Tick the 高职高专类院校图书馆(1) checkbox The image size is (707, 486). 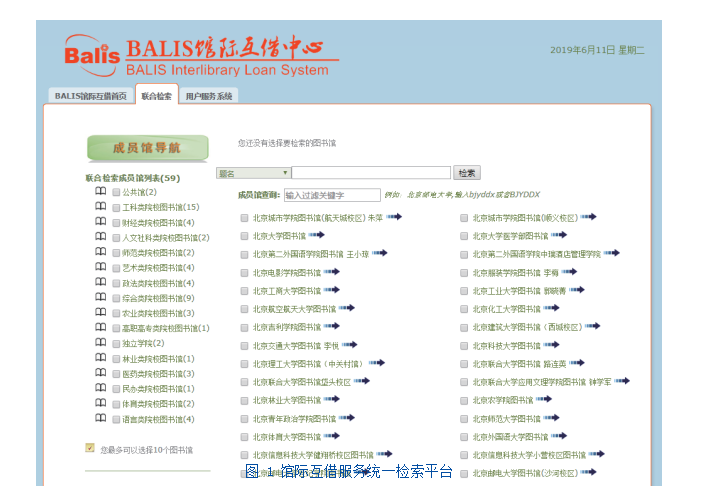(x=116, y=328)
